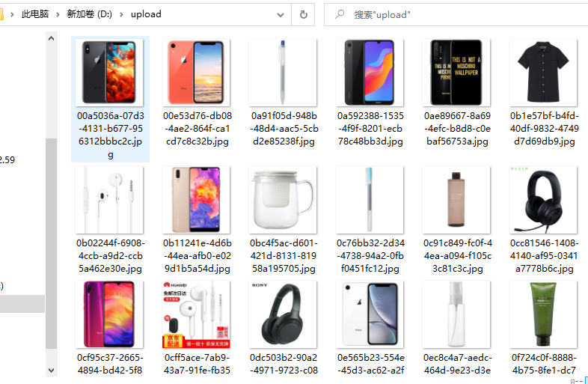588x384 pixels.
Task: Click the refresh button beside address bar
Action: click(304, 15)
